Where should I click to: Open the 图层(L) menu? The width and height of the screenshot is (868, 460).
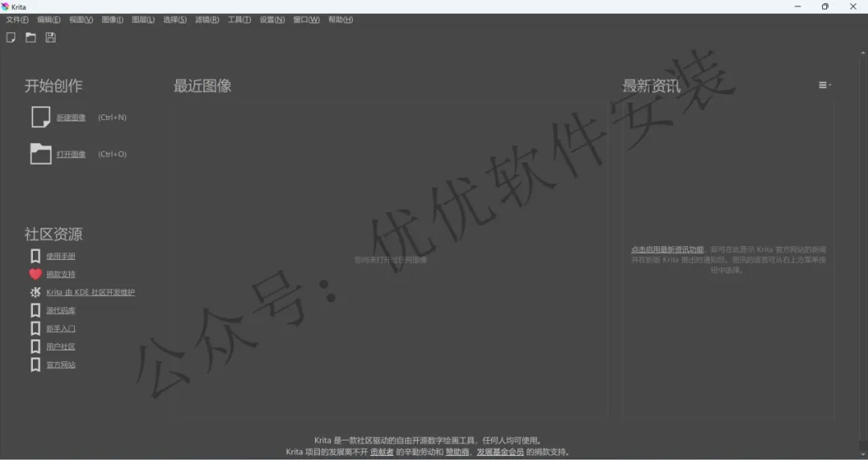(x=143, y=19)
